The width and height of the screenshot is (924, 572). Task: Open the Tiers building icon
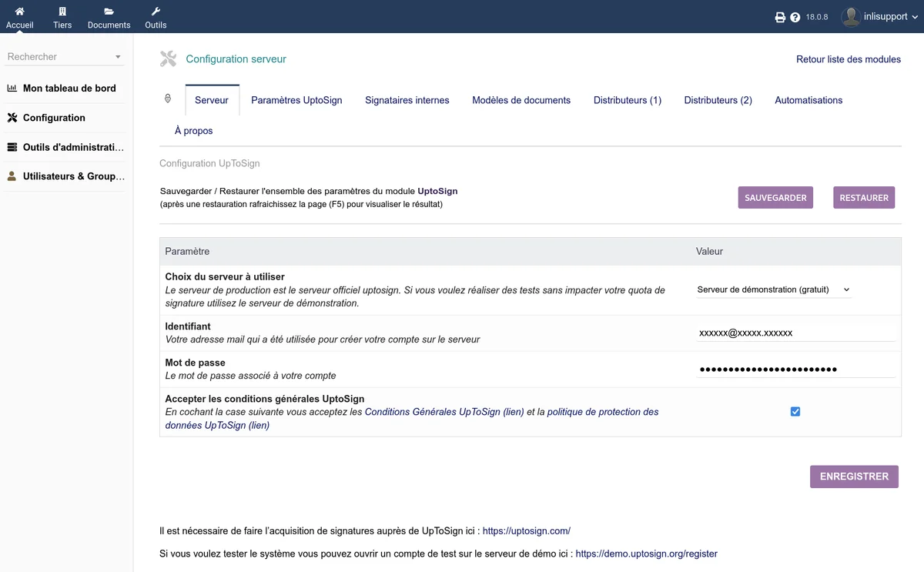(62, 12)
